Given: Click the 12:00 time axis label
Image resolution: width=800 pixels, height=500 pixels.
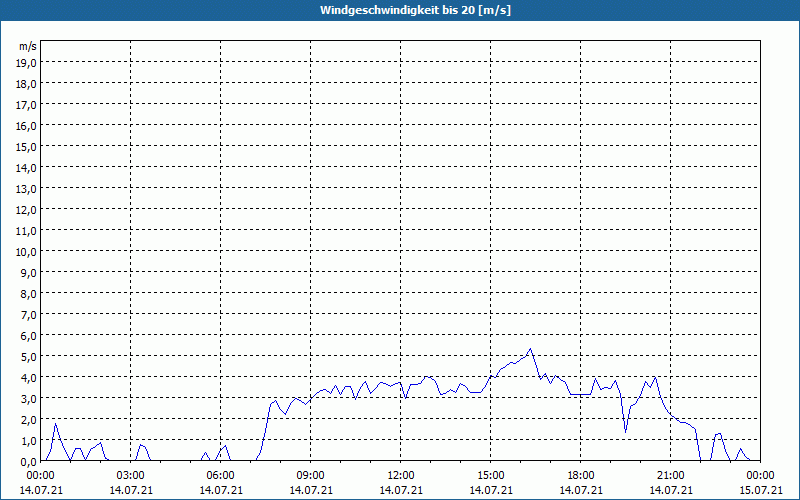Looking at the screenshot, I should [401, 476].
